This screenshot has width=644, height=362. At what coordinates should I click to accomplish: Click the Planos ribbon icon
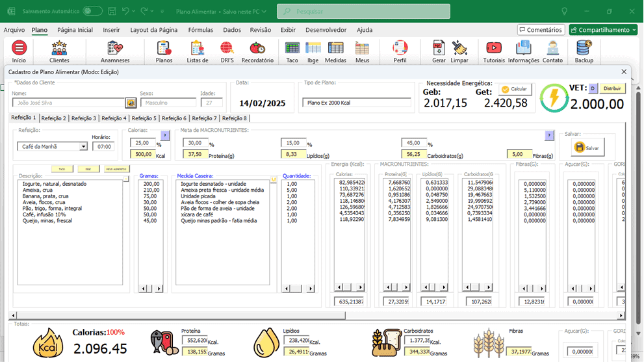[164, 52]
